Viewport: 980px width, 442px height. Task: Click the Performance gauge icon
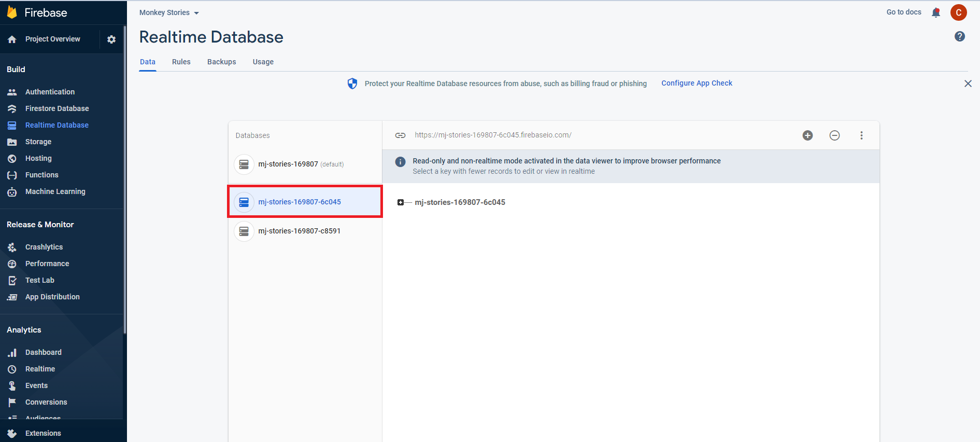12,264
